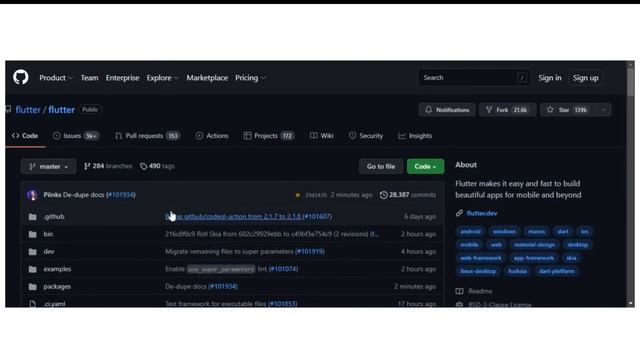The width and height of the screenshot is (640, 360).
Task: Switch to the Actions tab
Action: pyautogui.click(x=212, y=136)
